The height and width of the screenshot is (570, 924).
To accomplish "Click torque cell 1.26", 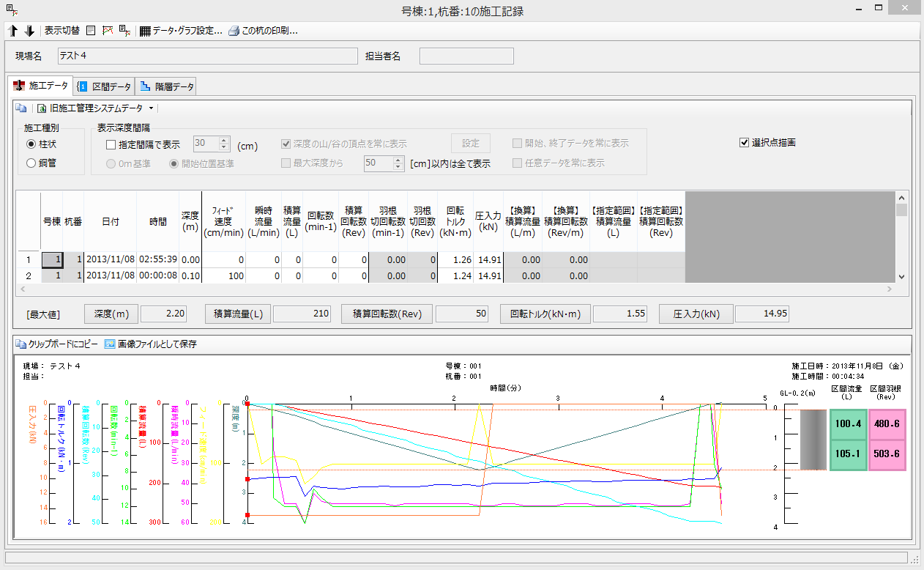I will pos(455,259).
